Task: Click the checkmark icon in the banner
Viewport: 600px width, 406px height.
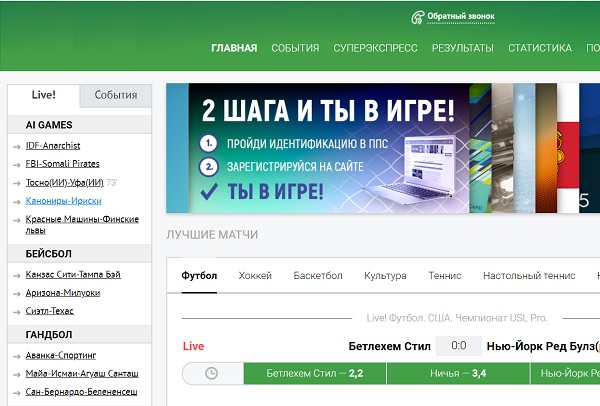Action: coord(209,191)
